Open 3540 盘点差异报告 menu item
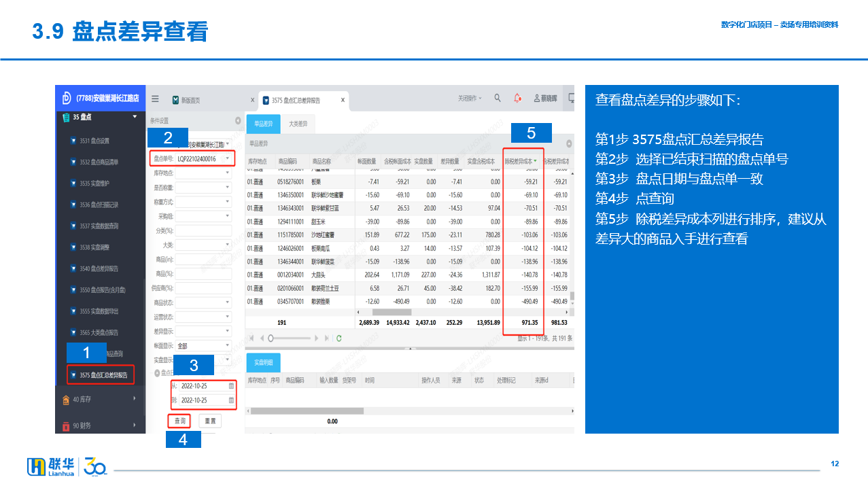 click(x=99, y=268)
